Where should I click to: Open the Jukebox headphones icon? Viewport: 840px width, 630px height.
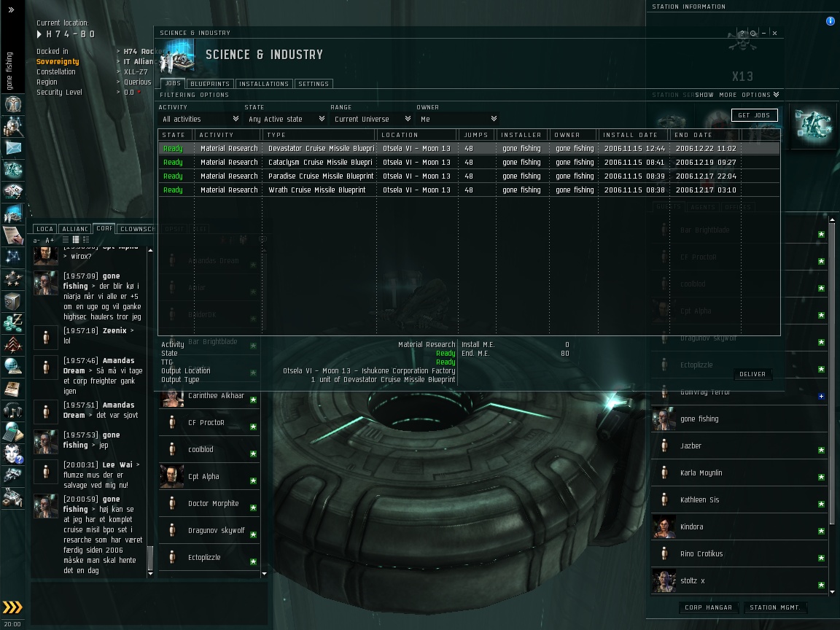13,411
